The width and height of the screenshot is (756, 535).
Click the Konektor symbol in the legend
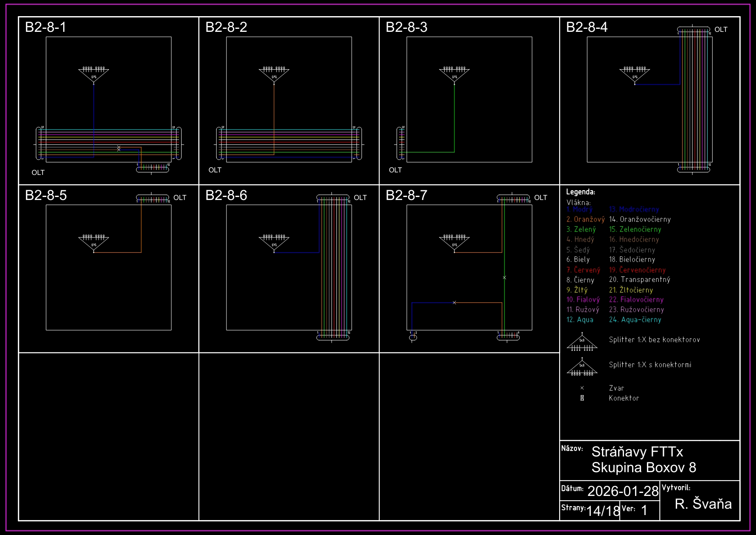point(582,398)
